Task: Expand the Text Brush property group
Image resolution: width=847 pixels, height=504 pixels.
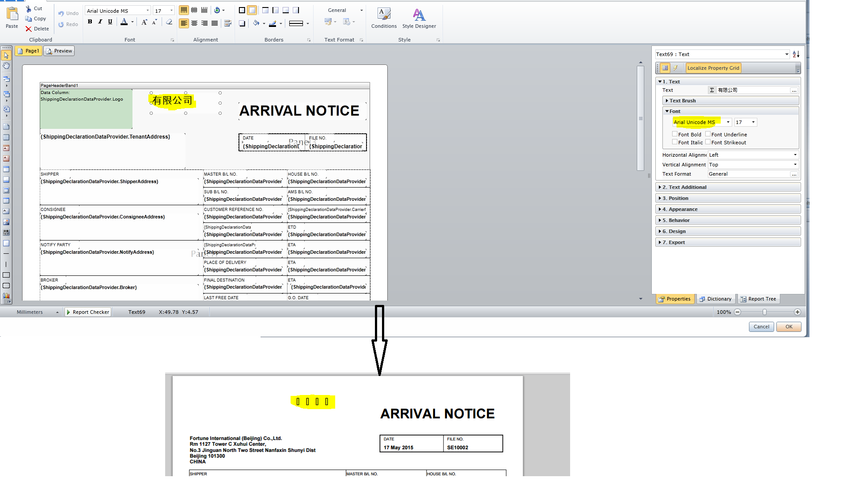Action: [730, 101]
